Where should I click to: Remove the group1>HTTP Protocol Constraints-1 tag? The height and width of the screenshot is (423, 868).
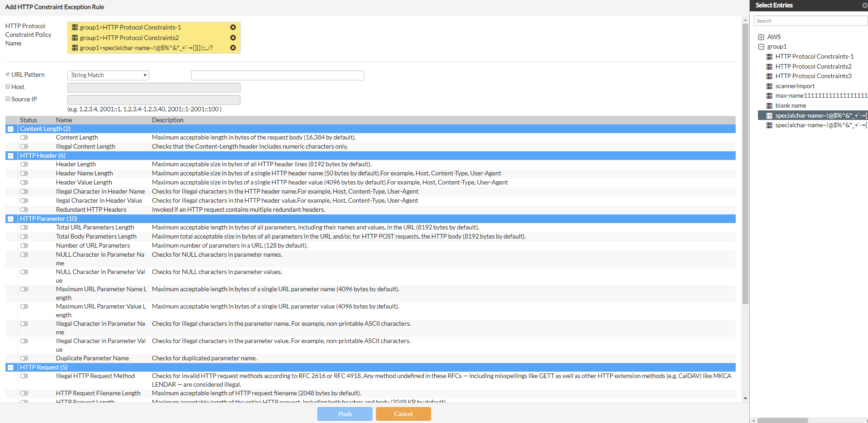[x=233, y=27]
